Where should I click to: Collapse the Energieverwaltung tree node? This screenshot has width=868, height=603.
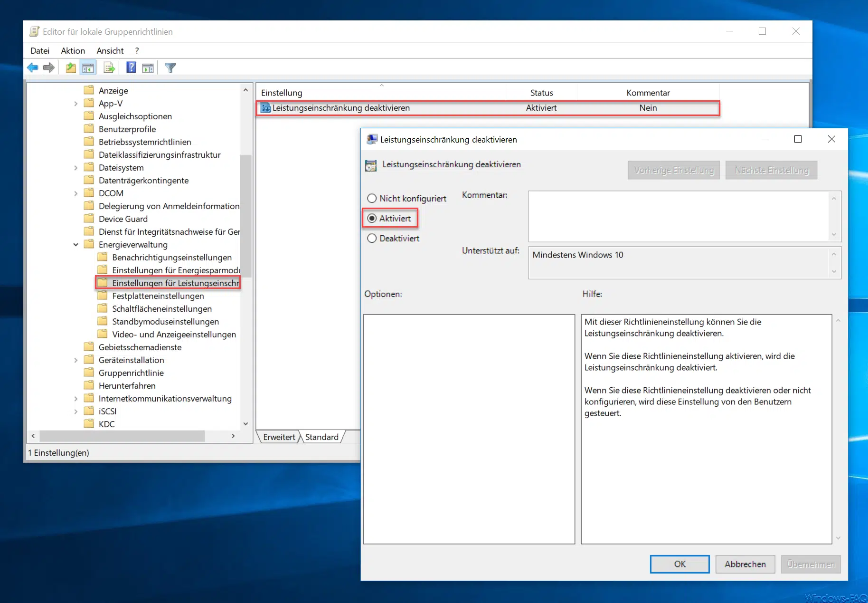click(x=76, y=245)
